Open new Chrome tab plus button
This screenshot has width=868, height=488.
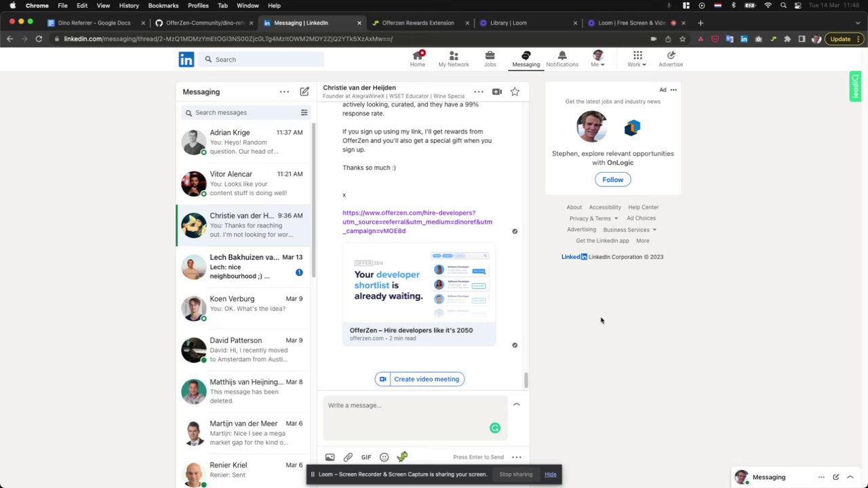click(x=701, y=23)
